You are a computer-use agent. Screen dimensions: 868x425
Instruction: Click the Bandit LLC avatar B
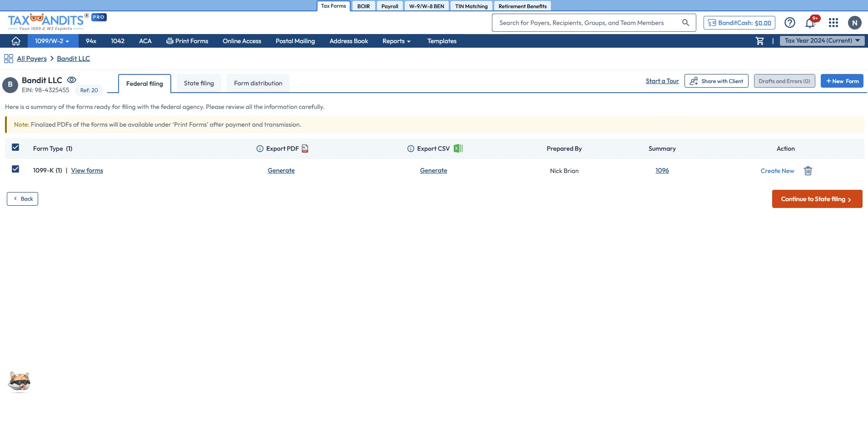[10, 84]
